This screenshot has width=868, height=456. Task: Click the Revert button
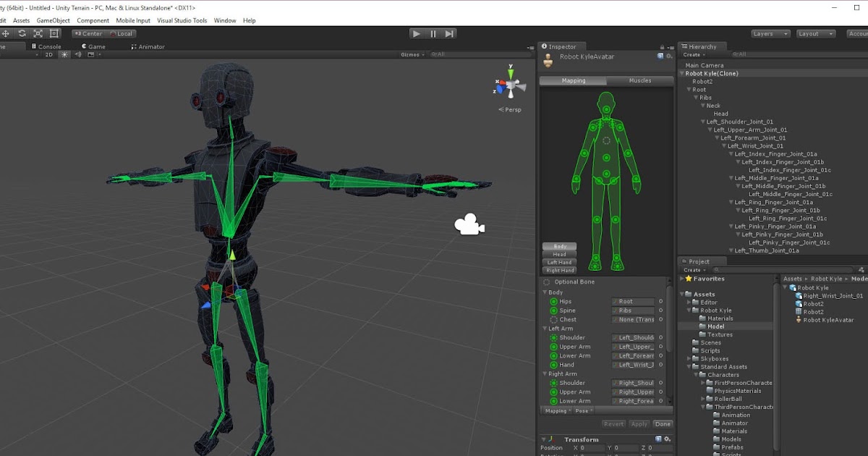click(x=613, y=423)
